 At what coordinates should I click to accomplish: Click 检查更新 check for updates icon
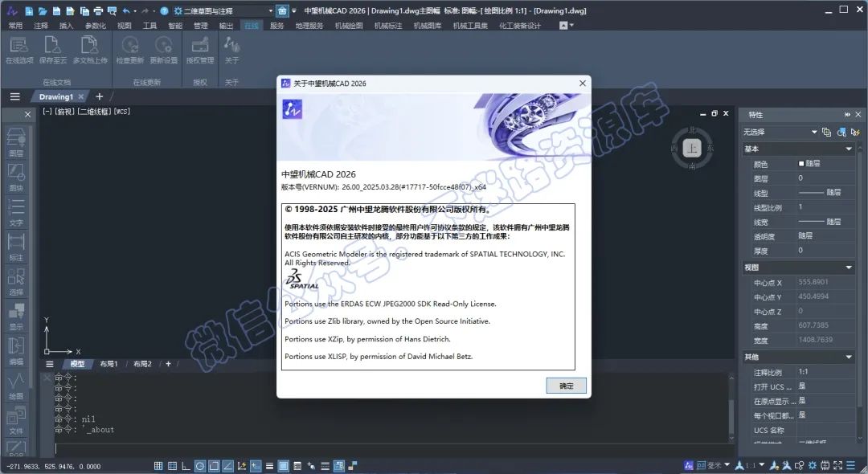pyautogui.click(x=130, y=51)
